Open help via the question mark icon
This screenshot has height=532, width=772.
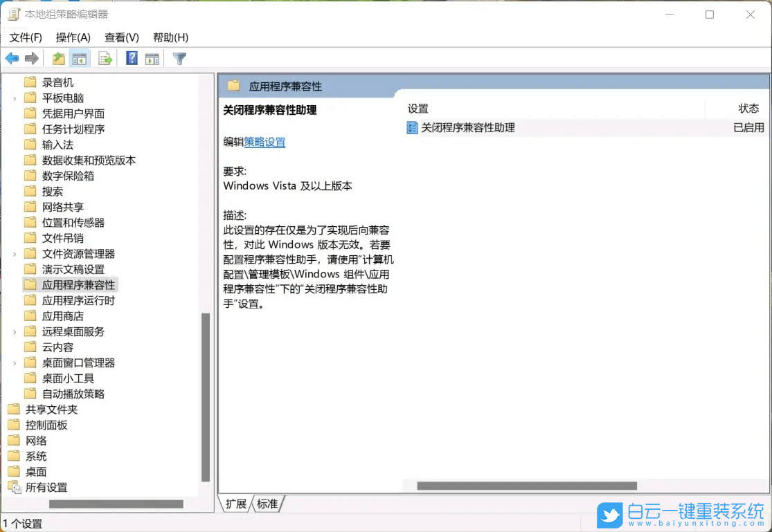(x=131, y=58)
